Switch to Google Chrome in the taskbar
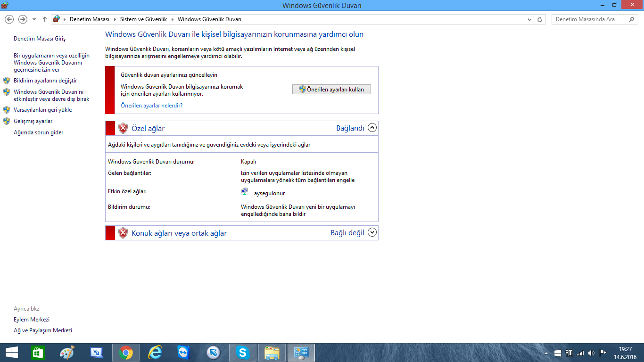Viewport: 644px width, 362px height. click(125, 353)
